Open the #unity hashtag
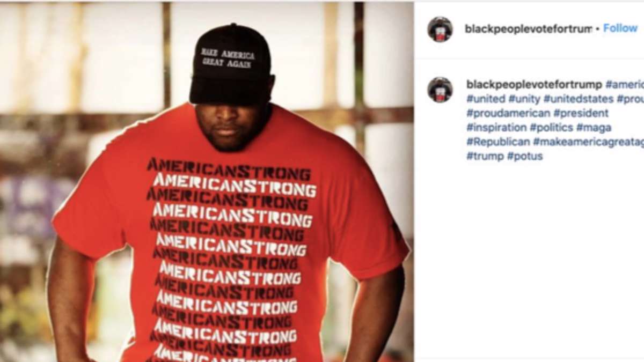 click(x=524, y=99)
